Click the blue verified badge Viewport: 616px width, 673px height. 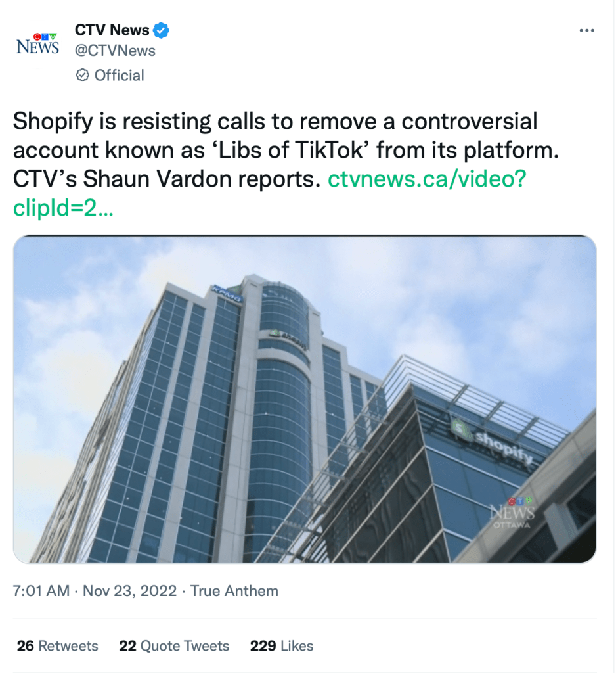tap(162, 30)
